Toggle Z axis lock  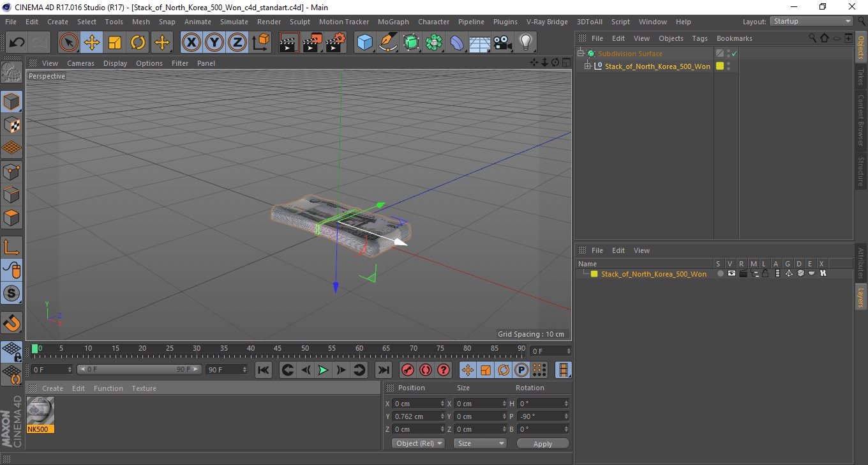coord(237,43)
